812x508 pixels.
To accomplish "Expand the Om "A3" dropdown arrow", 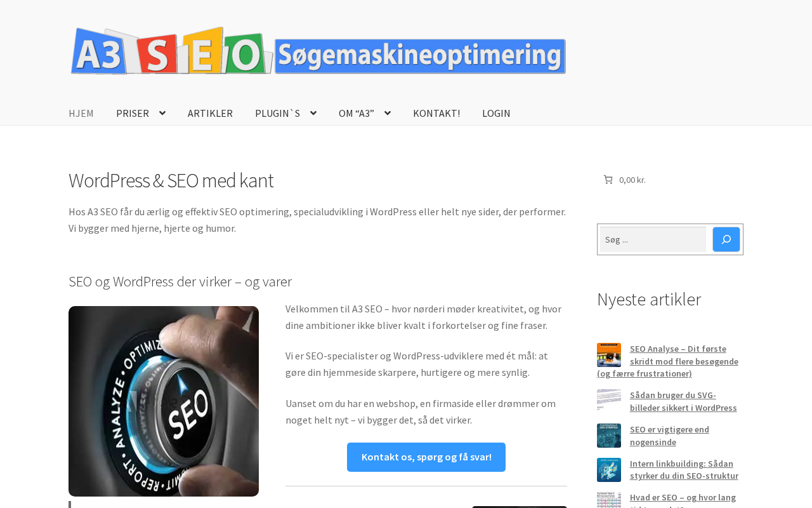I will pyautogui.click(x=387, y=113).
